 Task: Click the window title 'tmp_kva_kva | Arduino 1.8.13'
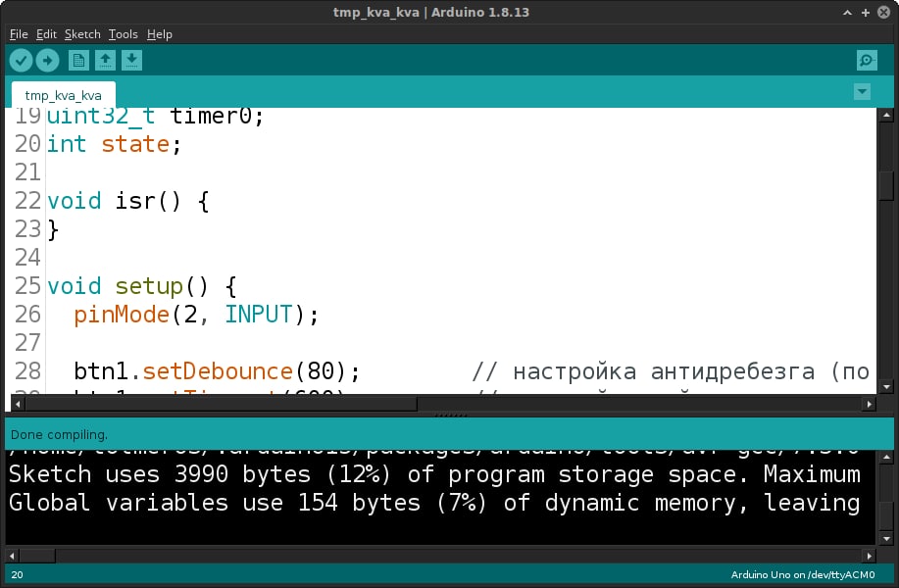pos(431,12)
